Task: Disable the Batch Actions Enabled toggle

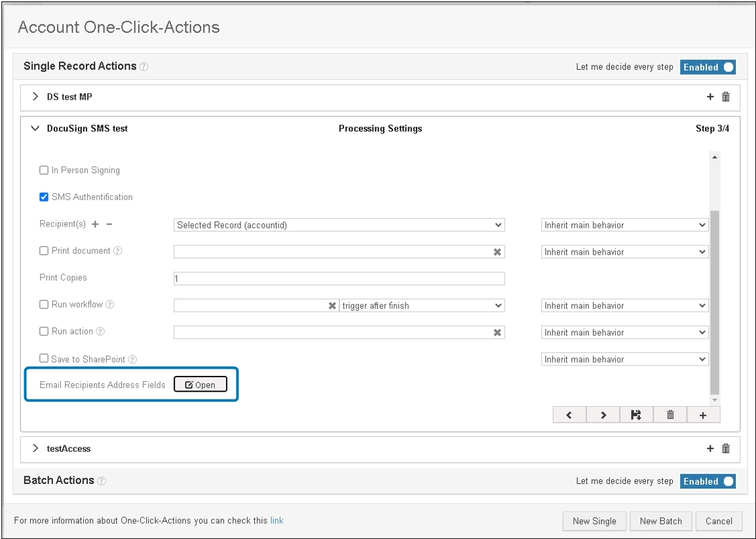Action: 708,481
